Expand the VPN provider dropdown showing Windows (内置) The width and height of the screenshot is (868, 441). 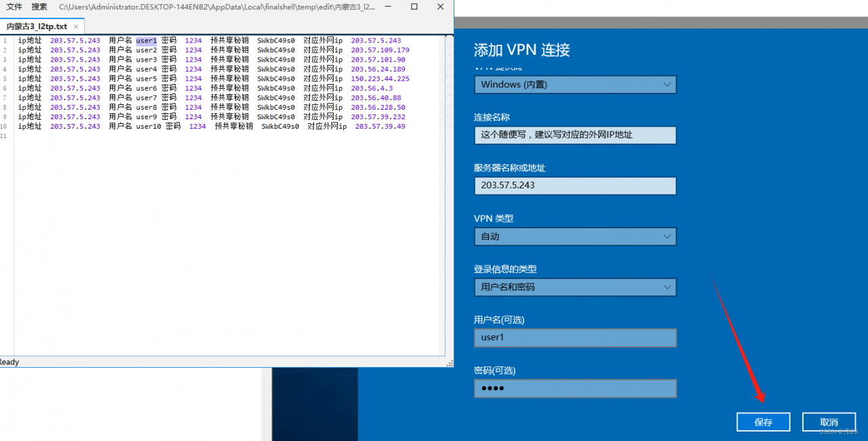coord(575,85)
